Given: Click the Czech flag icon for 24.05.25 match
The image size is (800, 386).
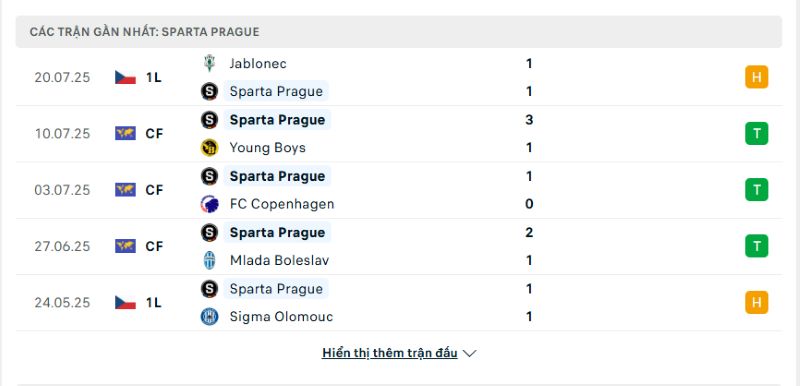Looking at the screenshot, I should tap(126, 302).
